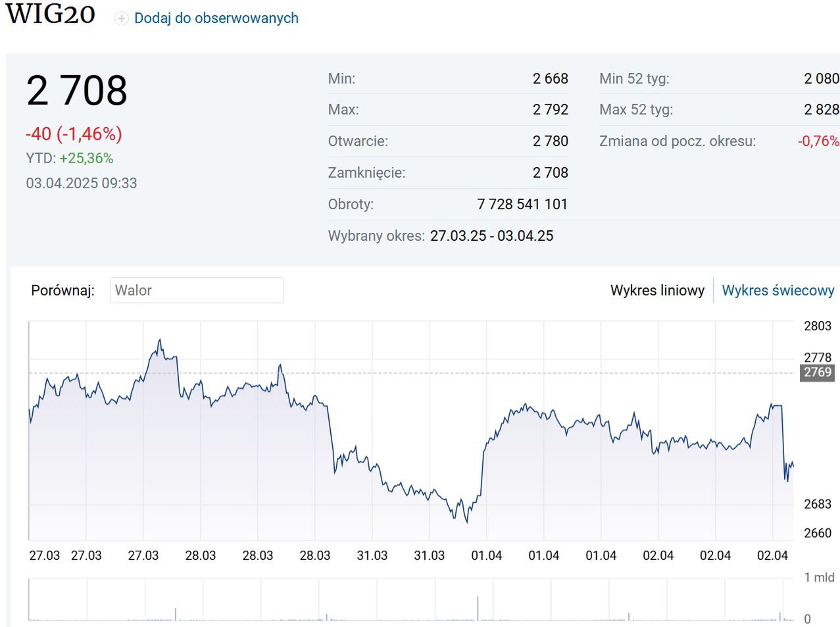Click the 03.04.2025 09:33 timestamp
This screenshot has height=627, width=840.
pos(82,183)
